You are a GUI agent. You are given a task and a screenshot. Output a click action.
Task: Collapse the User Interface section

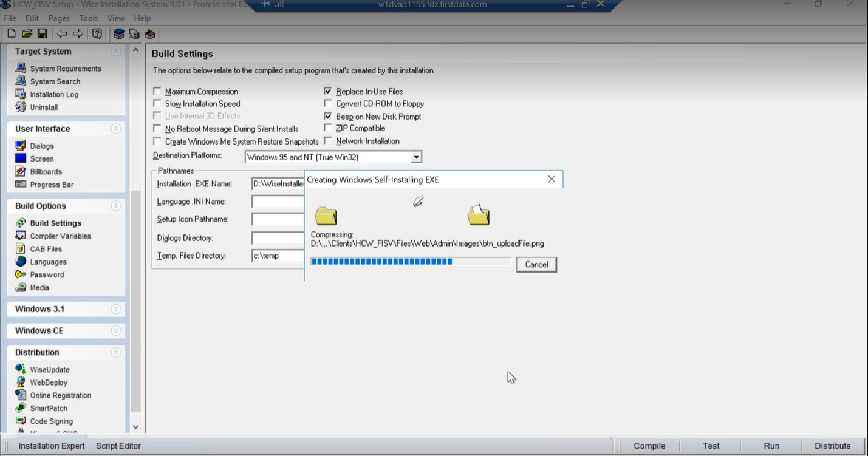(116, 129)
